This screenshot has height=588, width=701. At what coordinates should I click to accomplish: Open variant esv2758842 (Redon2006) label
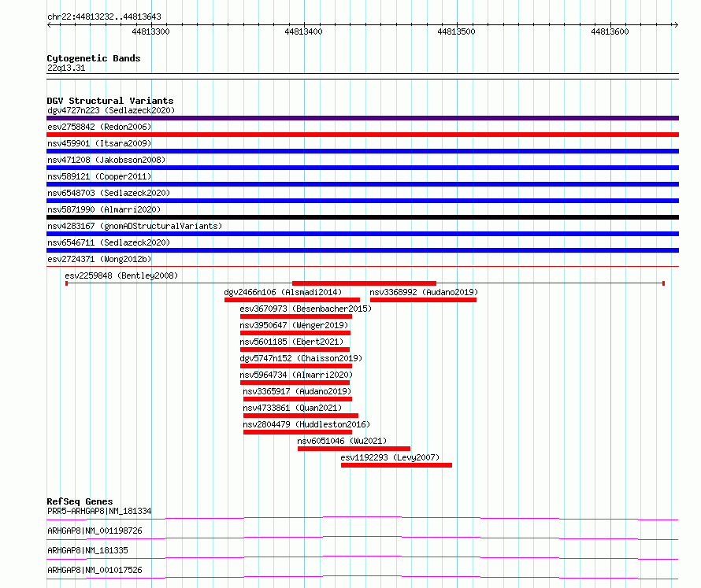[99, 127]
